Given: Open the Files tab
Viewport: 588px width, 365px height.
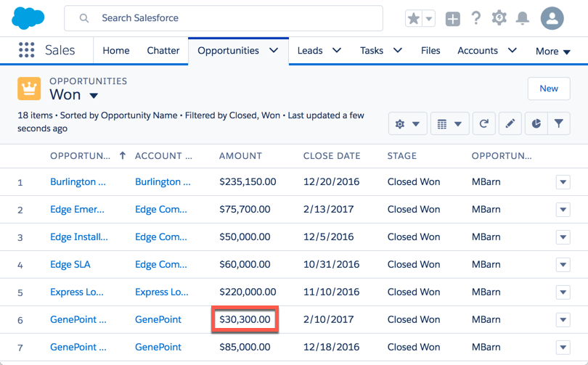Looking at the screenshot, I should pos(430,51).
